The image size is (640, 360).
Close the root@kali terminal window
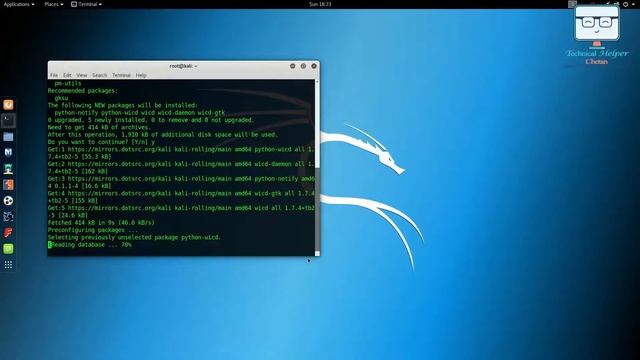tap(314, 66)
